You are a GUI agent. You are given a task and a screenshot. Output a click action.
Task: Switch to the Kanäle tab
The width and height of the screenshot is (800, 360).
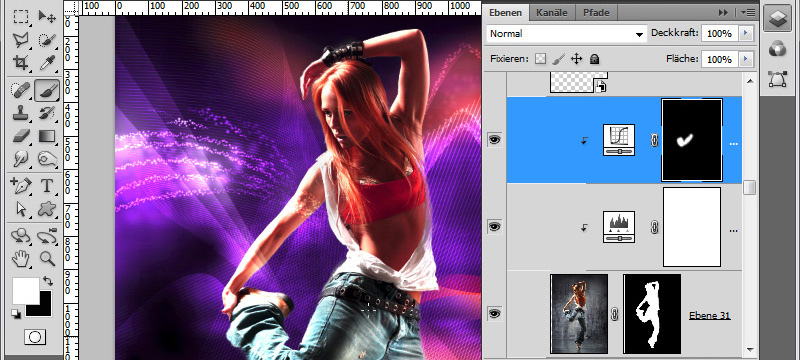(x=552, y=13)
